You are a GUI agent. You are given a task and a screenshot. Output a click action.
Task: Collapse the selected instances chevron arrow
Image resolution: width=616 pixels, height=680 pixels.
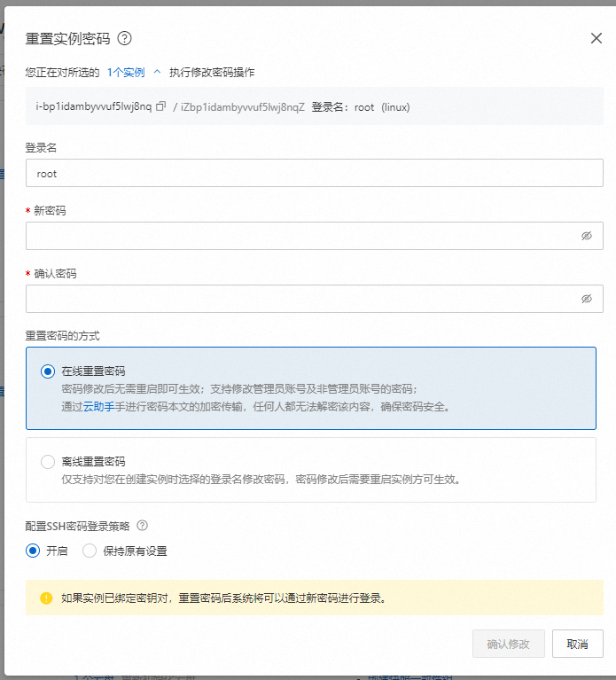click(x=157, y=73)
